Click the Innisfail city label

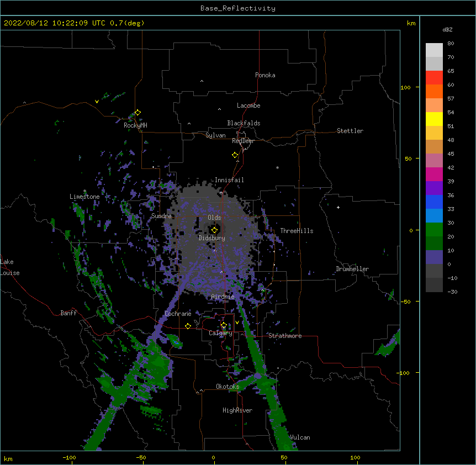(x=229, y=180)
